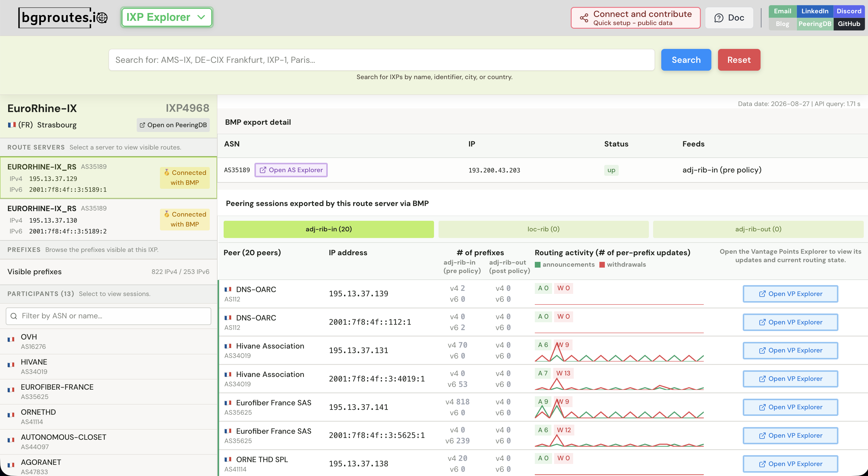Open the PeeringDB header link

pos(815,24)
